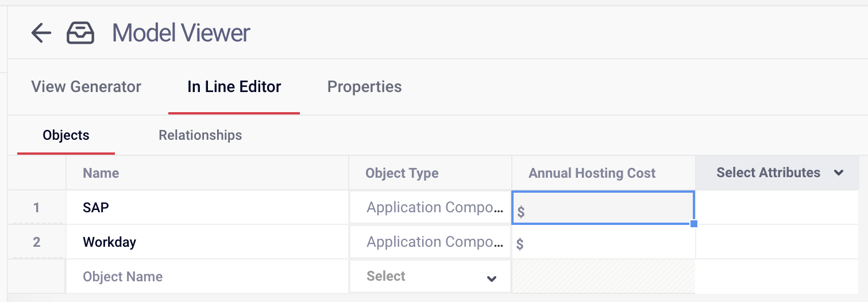Image resolution: width=868 pixels, height=302 pixels.
Task: Click the Object Name input field
Action: [207, 277]
